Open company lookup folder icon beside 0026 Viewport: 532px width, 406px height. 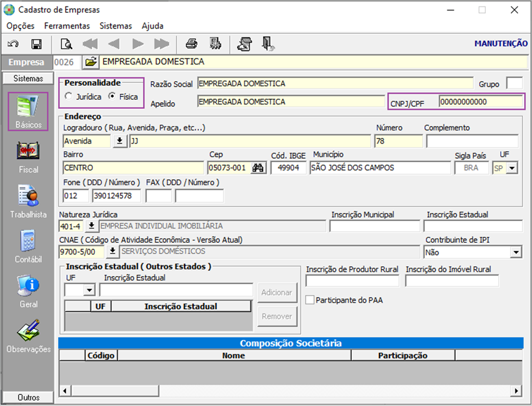point(91,62)
